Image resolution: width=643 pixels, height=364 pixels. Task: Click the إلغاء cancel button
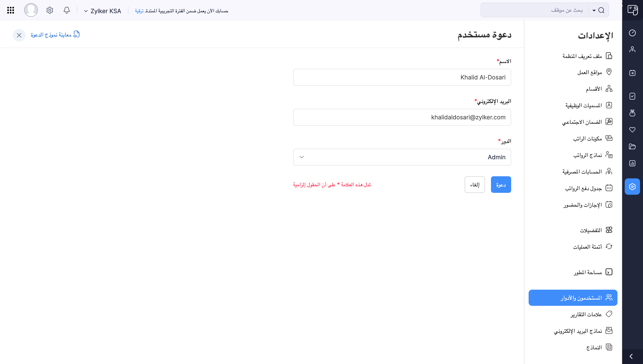(475, 185)
